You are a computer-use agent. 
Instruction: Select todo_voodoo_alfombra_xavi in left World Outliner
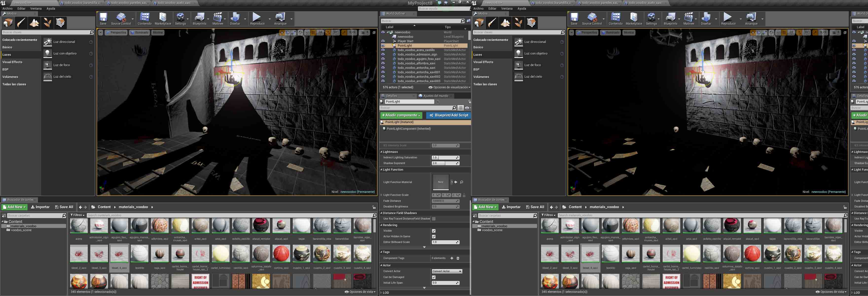(x=416, y=63)
